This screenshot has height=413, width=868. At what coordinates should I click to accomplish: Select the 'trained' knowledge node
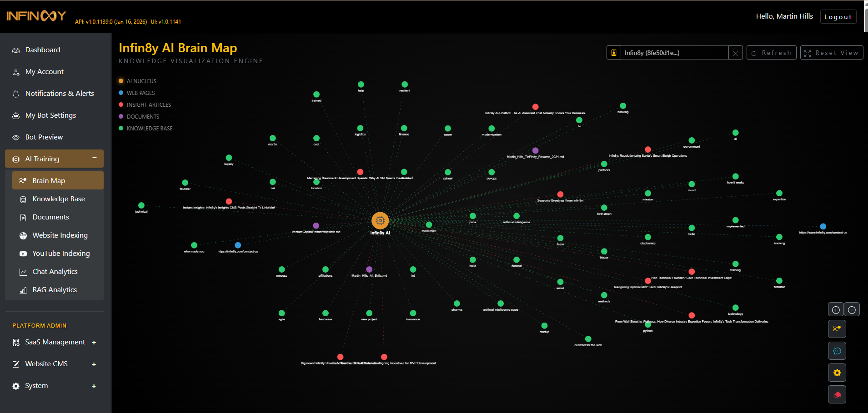(316, 95)
